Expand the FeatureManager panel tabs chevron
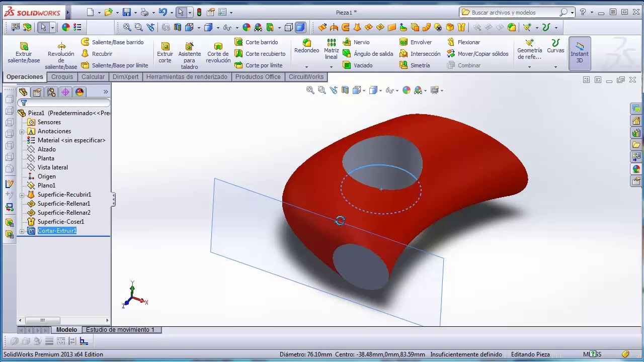This screenshot has height=362, width=644. coord(106,92)
